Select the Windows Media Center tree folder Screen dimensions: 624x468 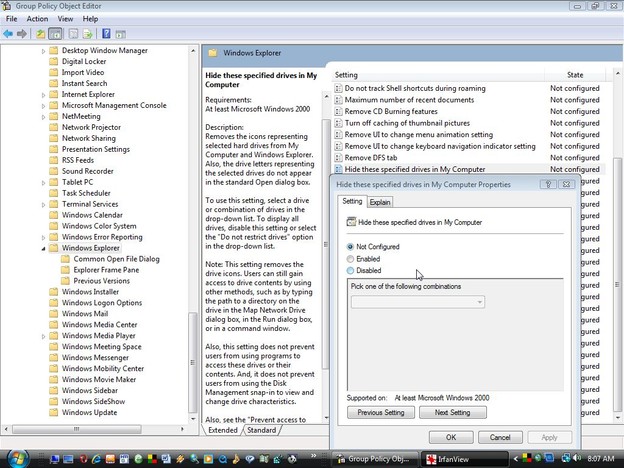click(99, 325)
